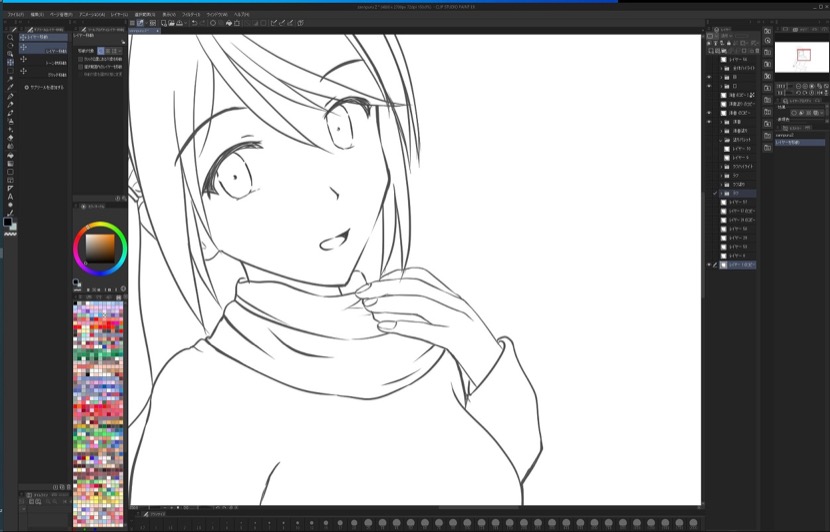830x532 pixels.
Task: Toggle the first Tool Property checkbox
Action: tap(80, 59)
